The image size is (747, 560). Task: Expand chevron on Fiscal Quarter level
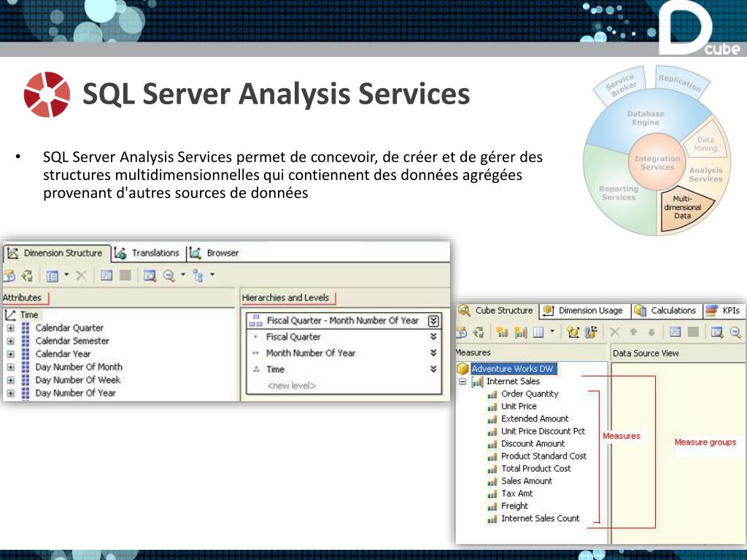433,337
